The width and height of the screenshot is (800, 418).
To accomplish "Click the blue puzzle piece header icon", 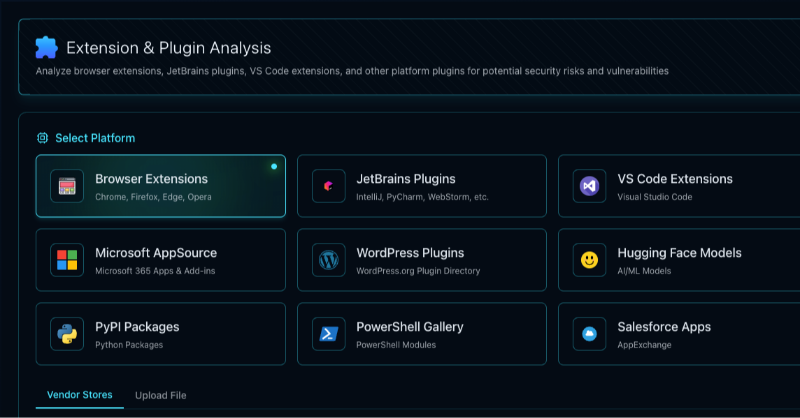I will (46, 47).
